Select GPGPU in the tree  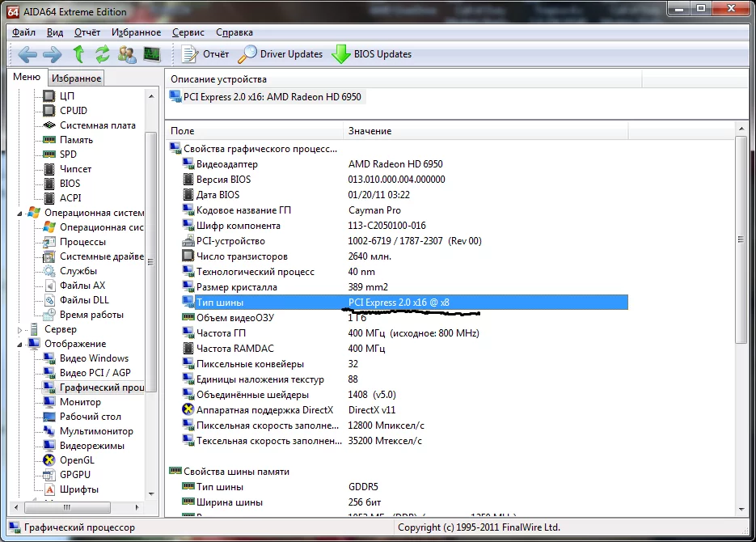click(x=67, y=475)
